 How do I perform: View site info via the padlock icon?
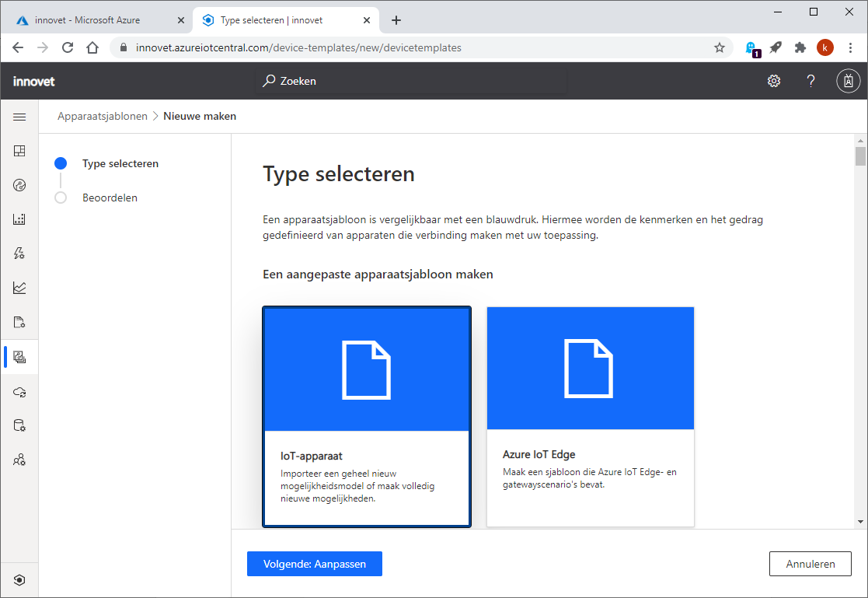pyautogui.click(x=124, y=47)
